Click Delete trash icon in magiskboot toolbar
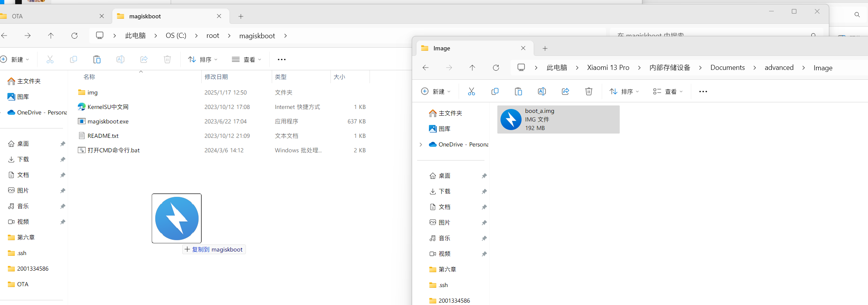The height and width of the screenshot is (305, 868). coord(167,59)
